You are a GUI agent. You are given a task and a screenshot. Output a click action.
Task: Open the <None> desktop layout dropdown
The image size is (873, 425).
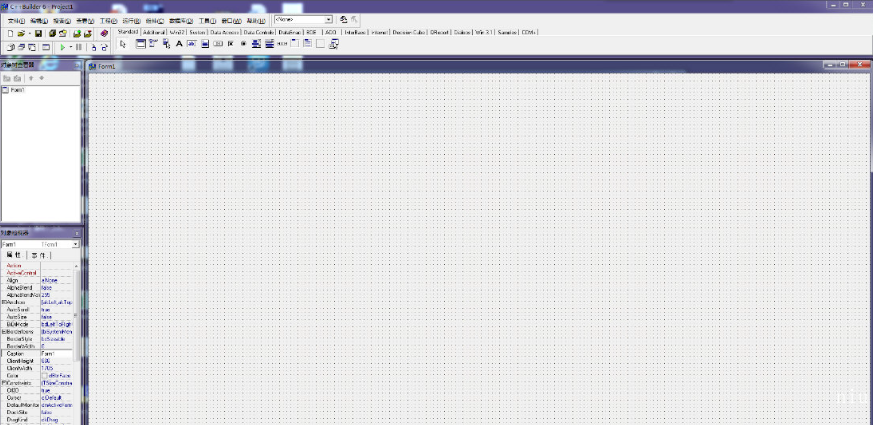pyautogui.click(x=329, y=19)
